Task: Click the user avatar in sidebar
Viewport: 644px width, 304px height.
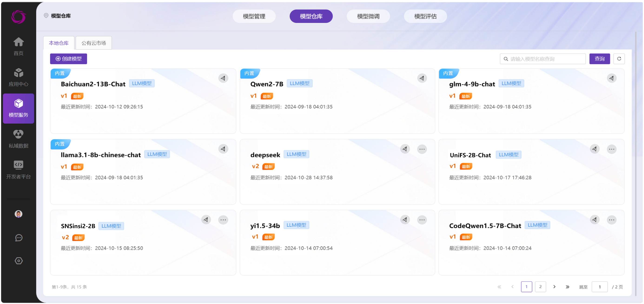Action: coord(19,214)
